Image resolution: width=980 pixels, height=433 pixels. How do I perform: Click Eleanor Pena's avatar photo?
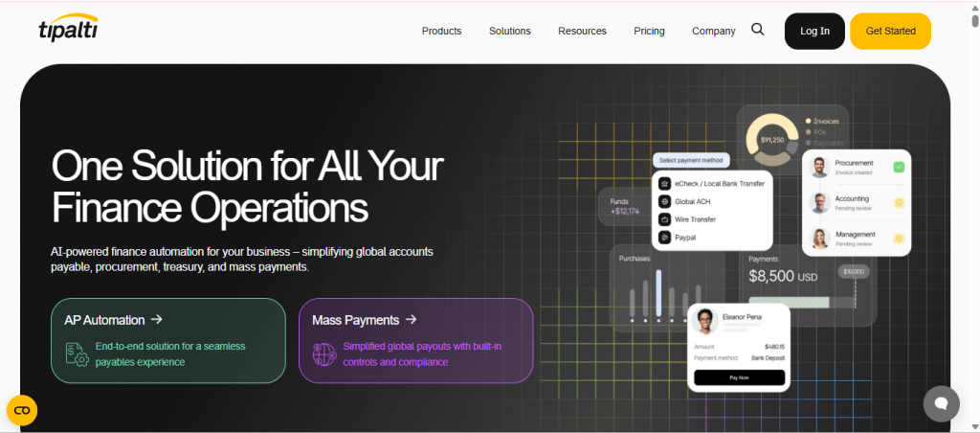704,321
